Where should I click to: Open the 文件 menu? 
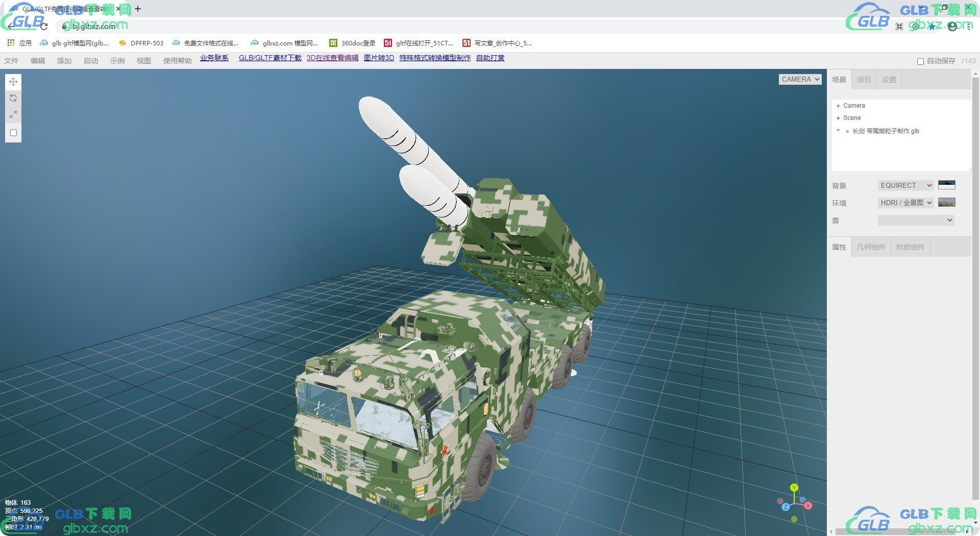coord(11,61)
